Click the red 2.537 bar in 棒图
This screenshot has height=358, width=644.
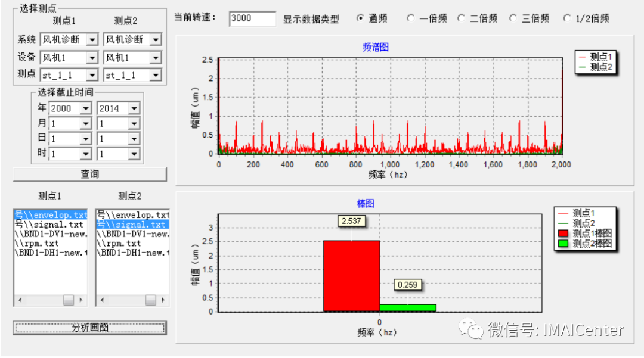point(351,275)
